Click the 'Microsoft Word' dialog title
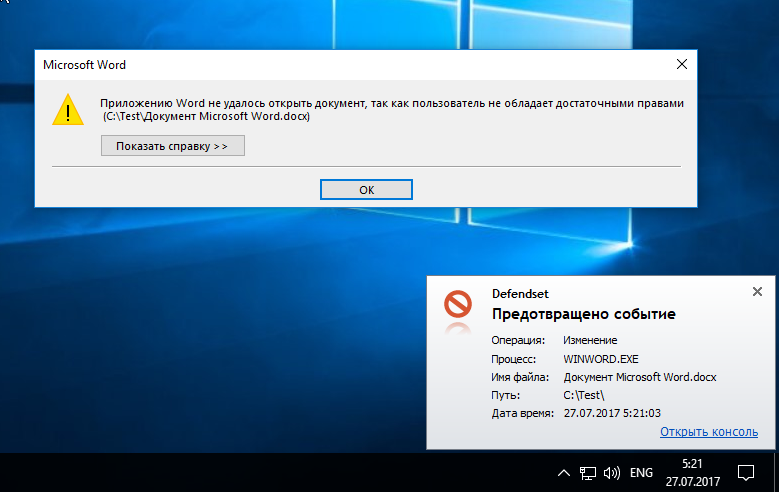 [84, 65]
